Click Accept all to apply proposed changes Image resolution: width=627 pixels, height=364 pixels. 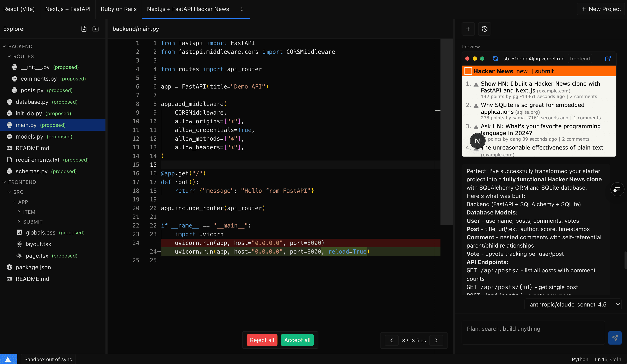point(297,340)
